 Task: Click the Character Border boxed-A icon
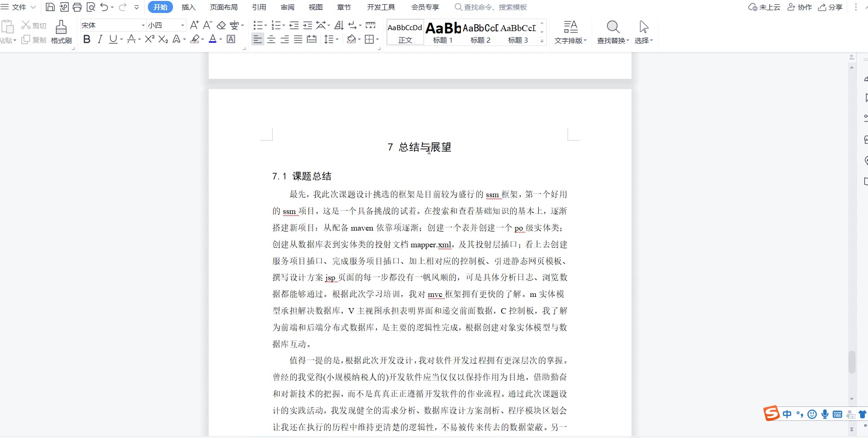(231, 39)
